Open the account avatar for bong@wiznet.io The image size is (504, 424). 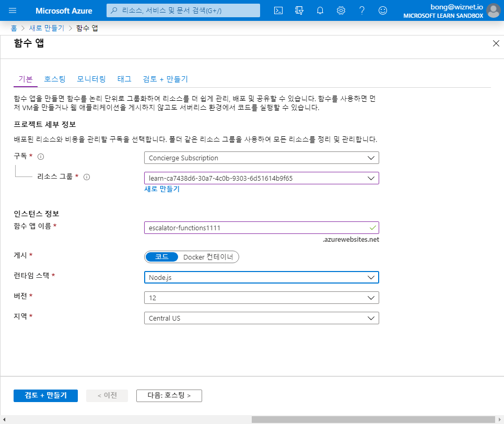pos(494,10)
